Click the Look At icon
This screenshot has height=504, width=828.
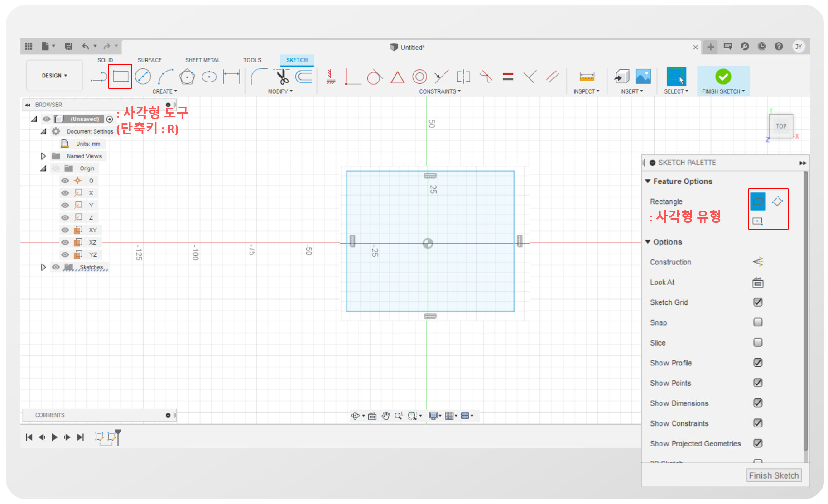758,282
